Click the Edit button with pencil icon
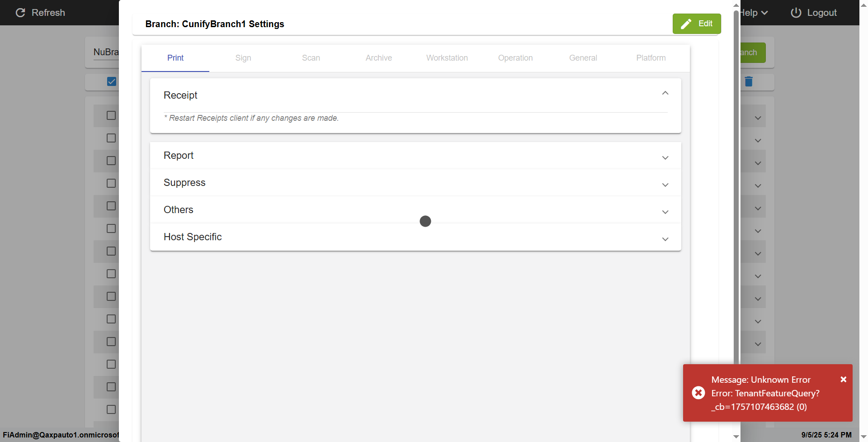The height and width of the screenshot is (442, 868). coord(697,24)
